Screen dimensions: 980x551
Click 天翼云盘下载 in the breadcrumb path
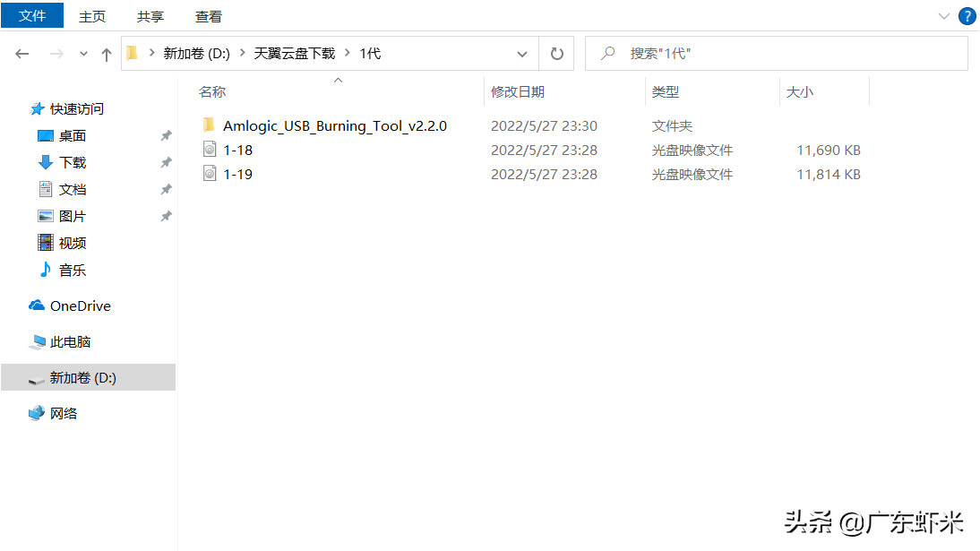click(x=295, y=54)
